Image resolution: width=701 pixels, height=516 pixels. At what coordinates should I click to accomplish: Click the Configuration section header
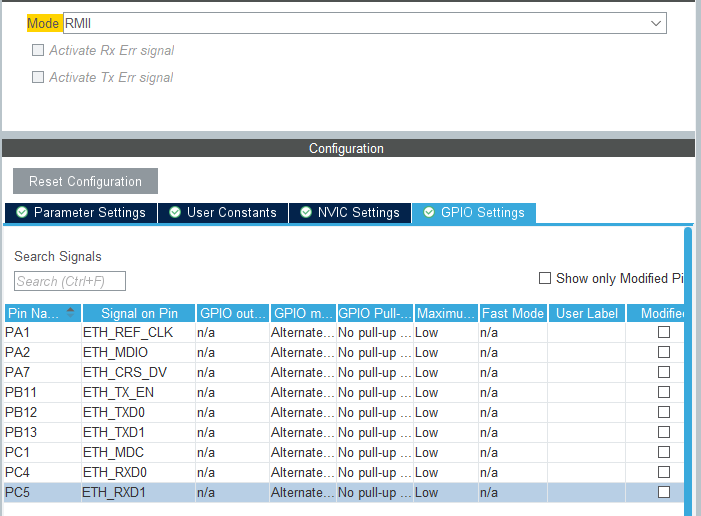(348, 148)
